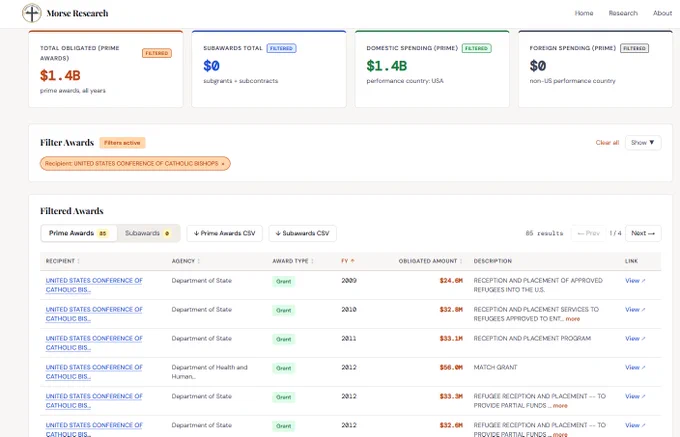Switch to the Subawards tab
The height and width of the screenshot is (437, 680).
click(147, 233)
